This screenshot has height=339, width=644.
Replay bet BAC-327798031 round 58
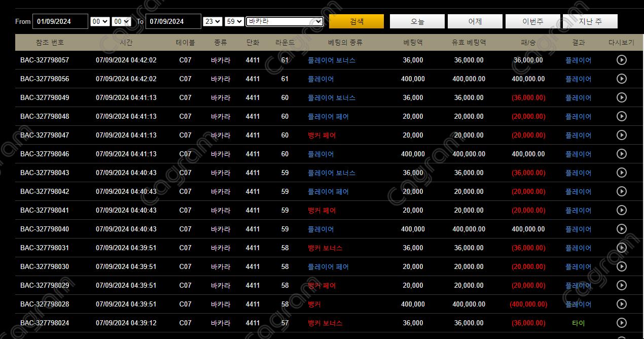click(621, 248)
